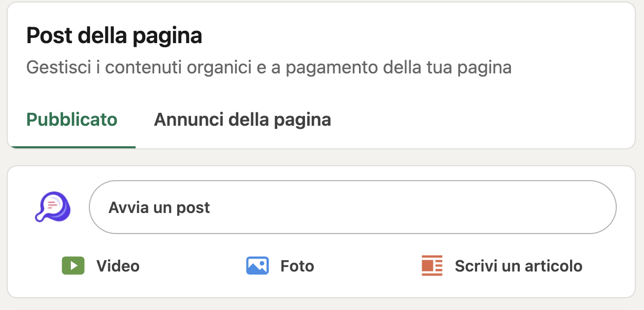
Task: Click the green Video play icon
Action: tap(73, 266)
